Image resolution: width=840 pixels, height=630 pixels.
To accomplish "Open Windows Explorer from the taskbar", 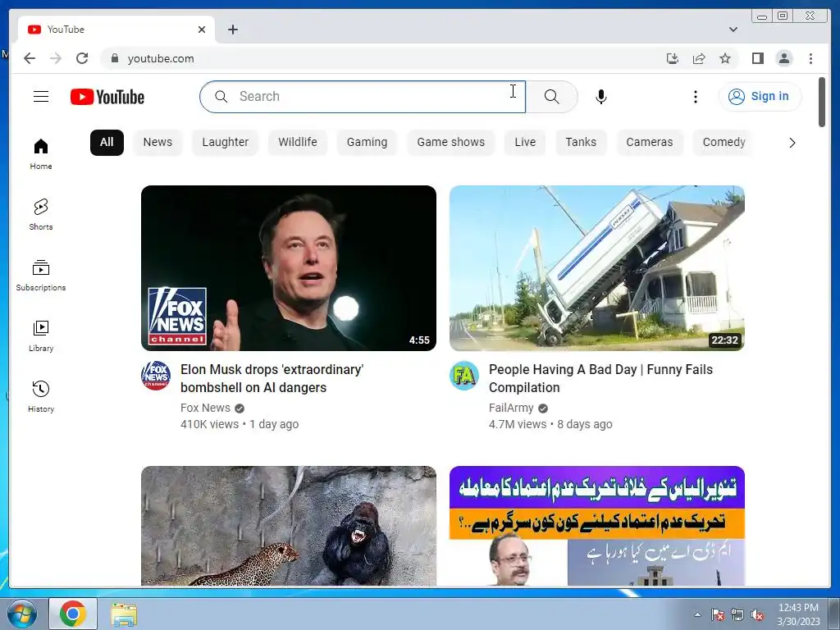I will (125, 614).
